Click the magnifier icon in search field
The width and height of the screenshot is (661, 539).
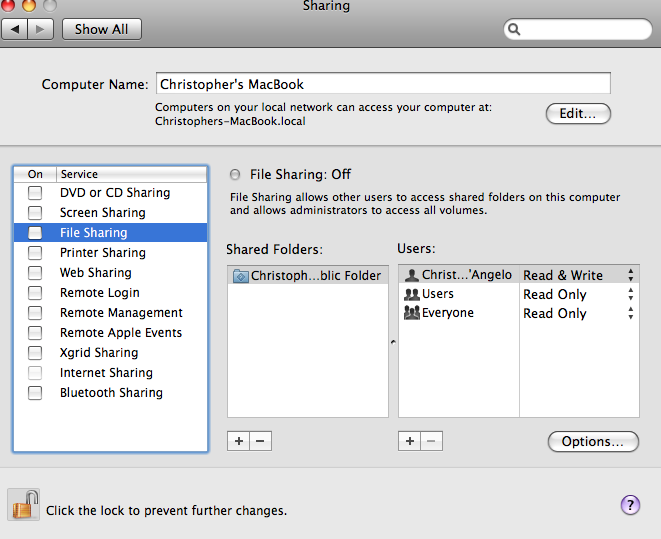pos(514,29)
